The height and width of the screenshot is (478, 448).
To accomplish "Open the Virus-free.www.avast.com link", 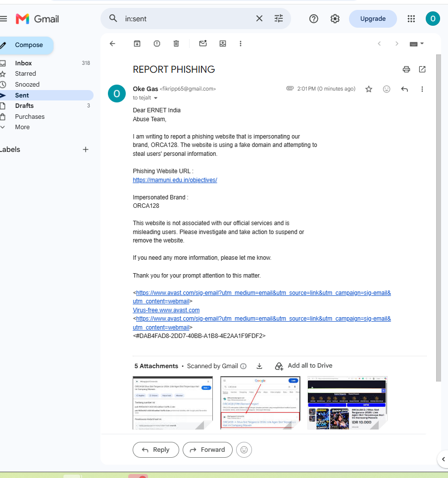I will click(166, 310).
